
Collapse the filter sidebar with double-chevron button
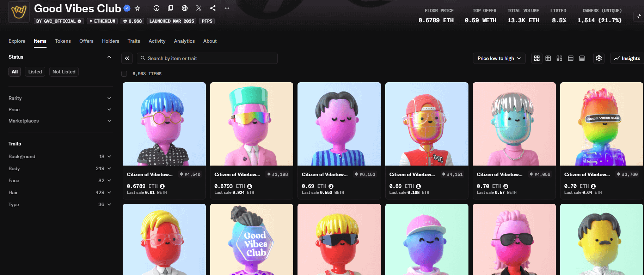(127, 58)
